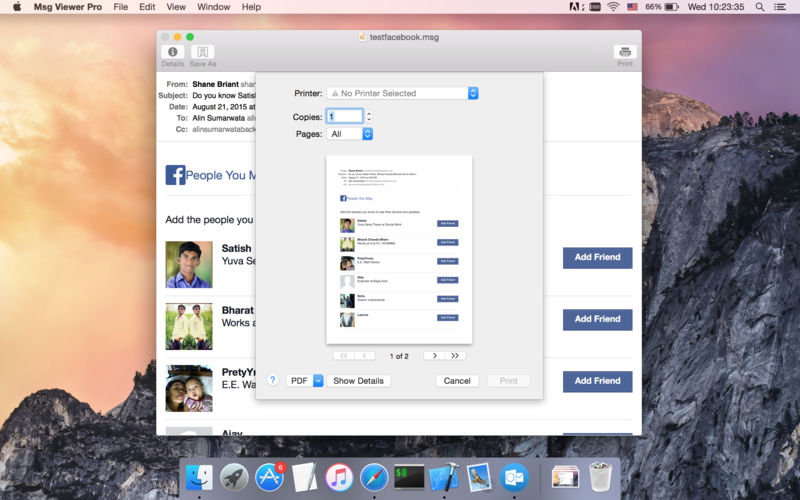800x500 pixels.
Task: Open the Trash in the Dock
Action: [x=600, y=477]
